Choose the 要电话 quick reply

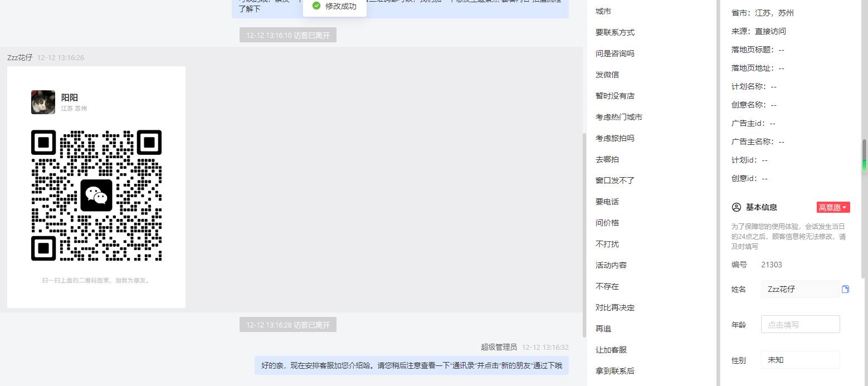(x=607, y=202)
